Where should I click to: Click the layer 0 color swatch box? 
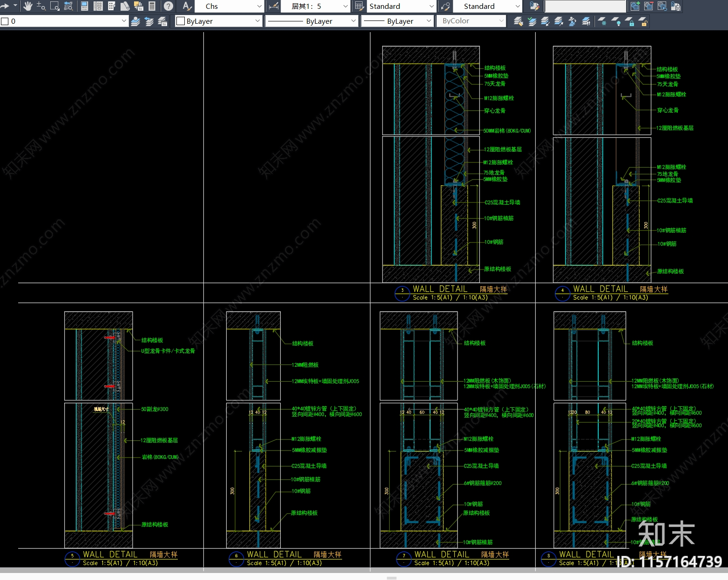(5, 21)
